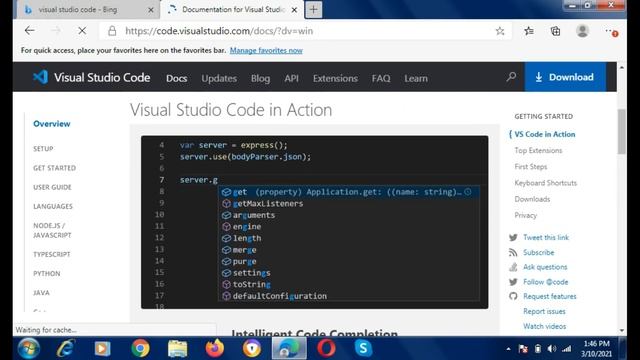Click the taskbar clock showing 1:46 PM

[596, 349]
